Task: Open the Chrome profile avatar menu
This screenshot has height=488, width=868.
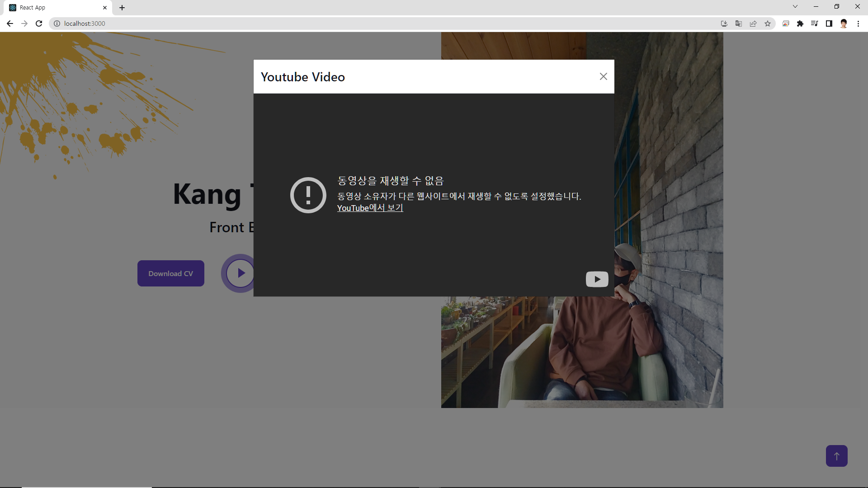Action: pos(844,23)
